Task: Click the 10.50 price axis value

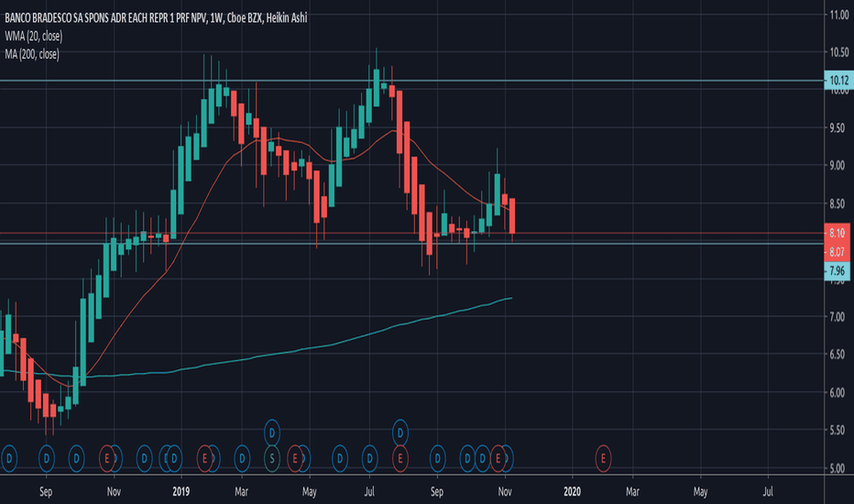Action: 838,52
